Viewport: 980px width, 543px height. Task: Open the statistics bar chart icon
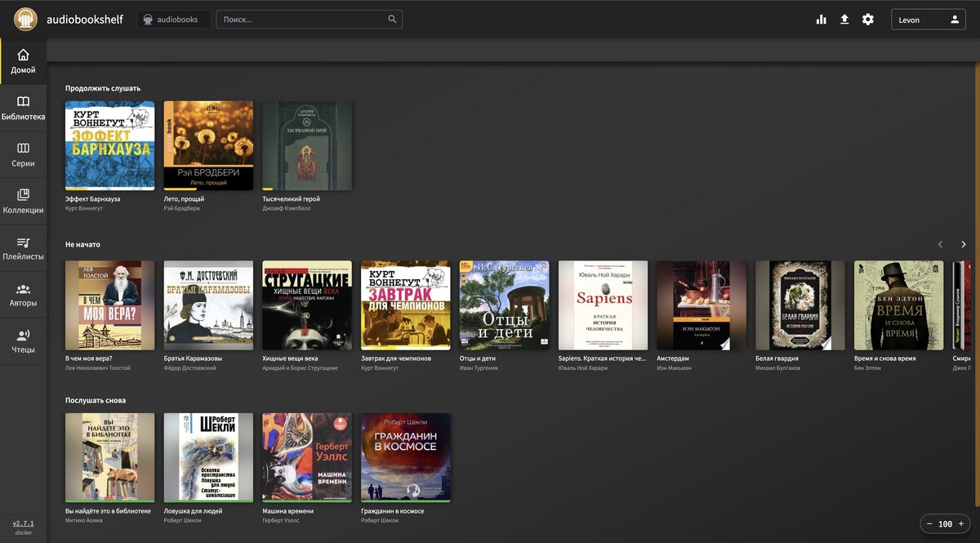tap(822, 20)
